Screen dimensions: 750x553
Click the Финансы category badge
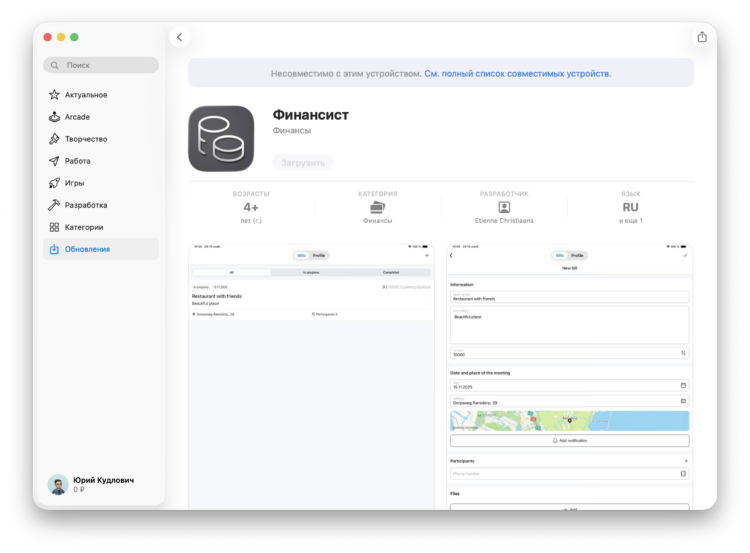pyautogui.click(x=377, y=208)
